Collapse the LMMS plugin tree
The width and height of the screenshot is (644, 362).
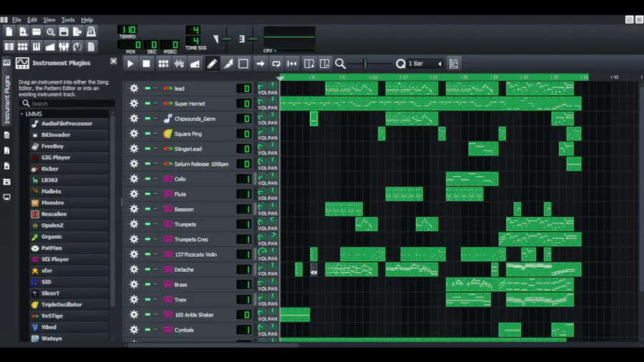click(21, 114)
